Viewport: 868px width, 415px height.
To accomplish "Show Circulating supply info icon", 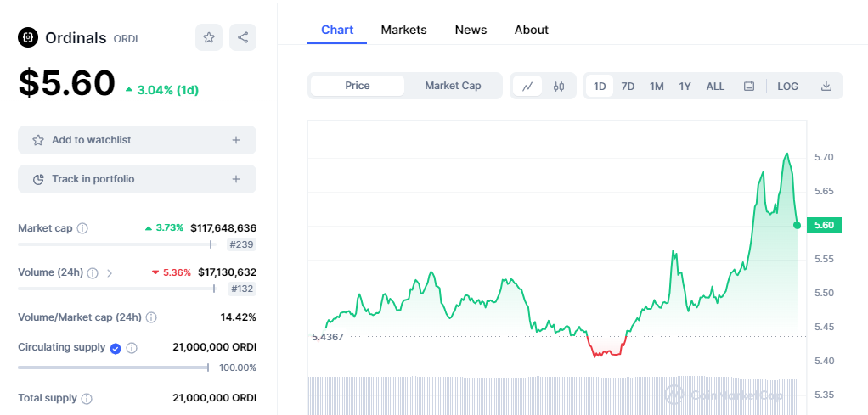I will pyautogui.click(x=131, y=348).
